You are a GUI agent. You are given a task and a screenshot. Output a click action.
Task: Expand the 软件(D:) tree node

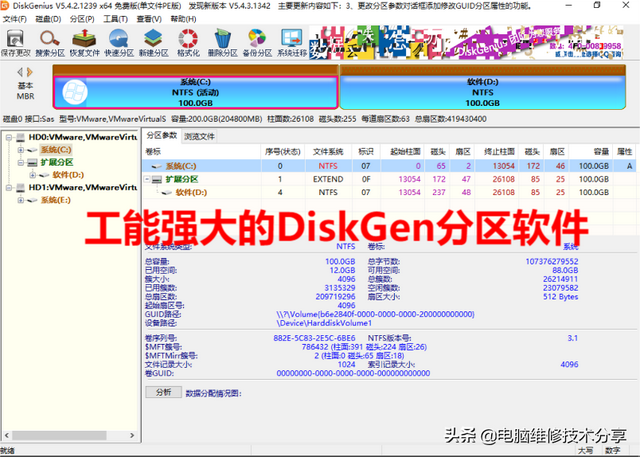click(32, 175)
